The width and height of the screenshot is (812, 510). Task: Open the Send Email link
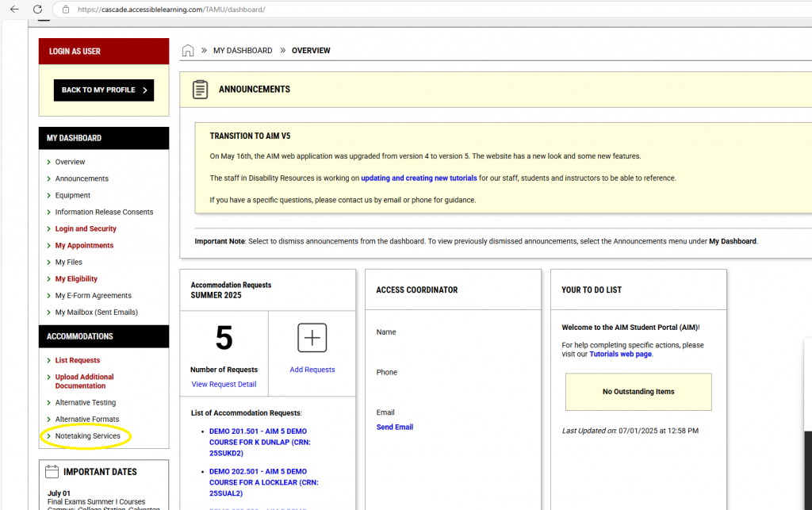394,427
